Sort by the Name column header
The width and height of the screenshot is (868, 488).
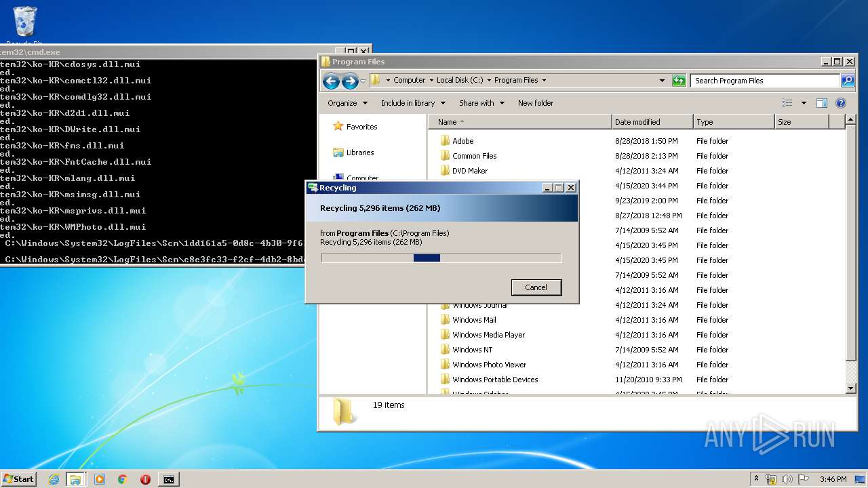(x=520, y=122)
